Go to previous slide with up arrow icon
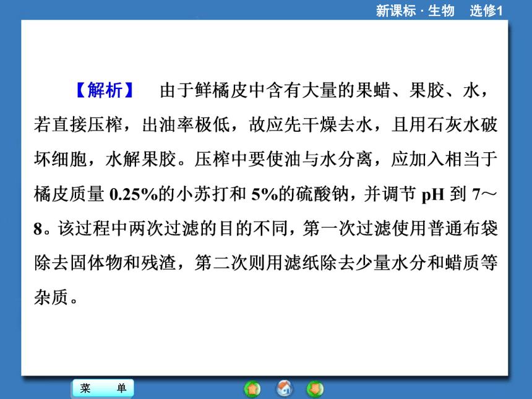The image size is (532, 399). [252, 389]
